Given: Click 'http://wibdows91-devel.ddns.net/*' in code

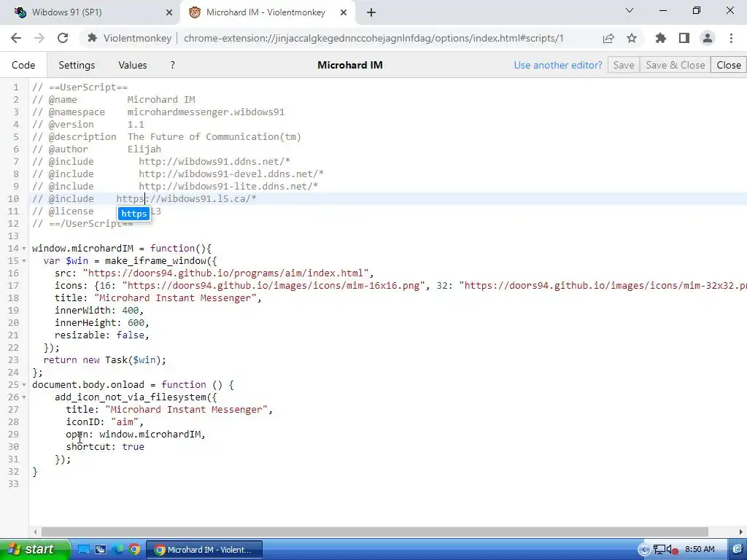Looking at the screenshot, I should pyautogui.click(x=231, y=174).
